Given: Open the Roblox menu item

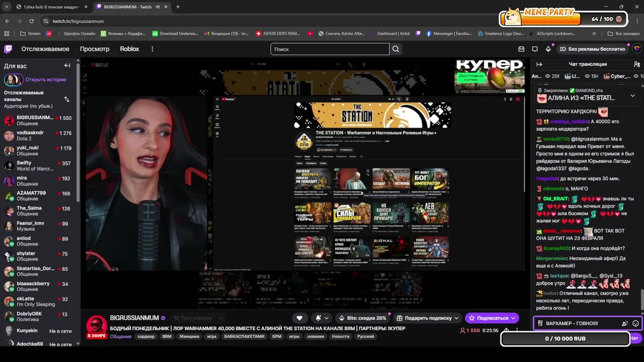Looking at the screenshot, I should 129,49.
